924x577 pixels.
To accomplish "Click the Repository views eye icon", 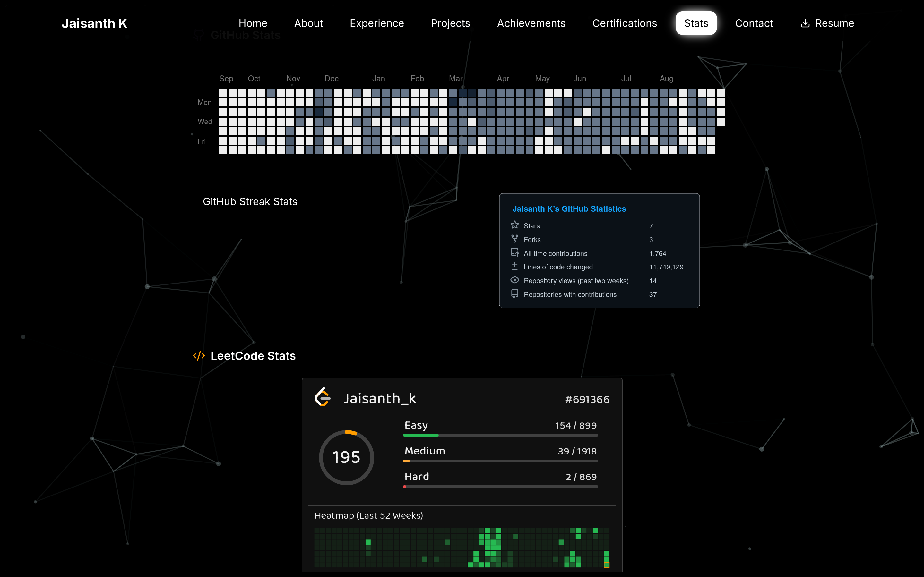I will 515,280.
